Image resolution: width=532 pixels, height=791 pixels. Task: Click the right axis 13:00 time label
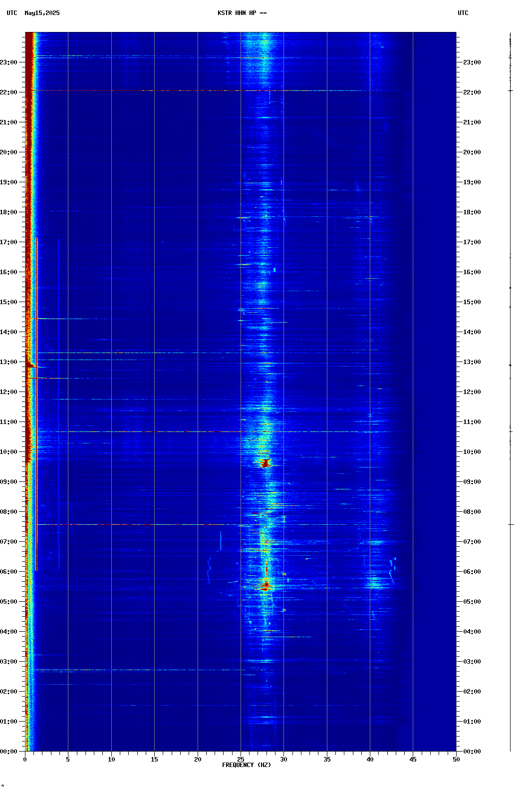(x=472, y=362)
